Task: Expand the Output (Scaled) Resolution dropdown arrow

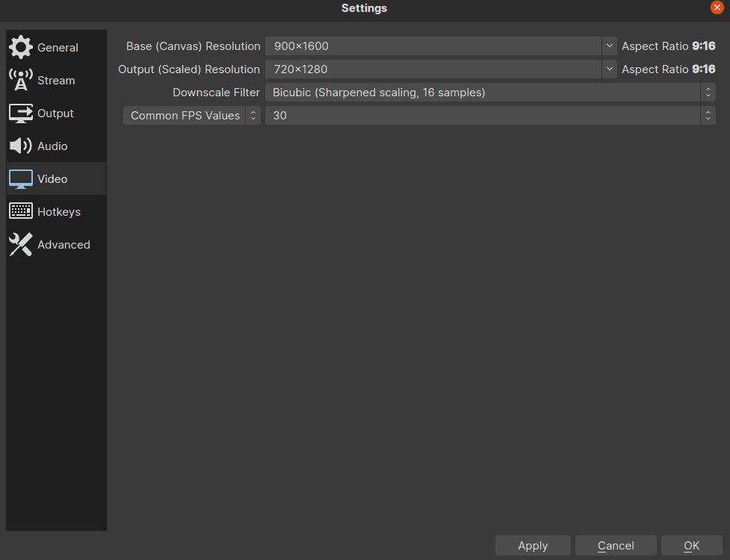Action: tap(609, 69)
